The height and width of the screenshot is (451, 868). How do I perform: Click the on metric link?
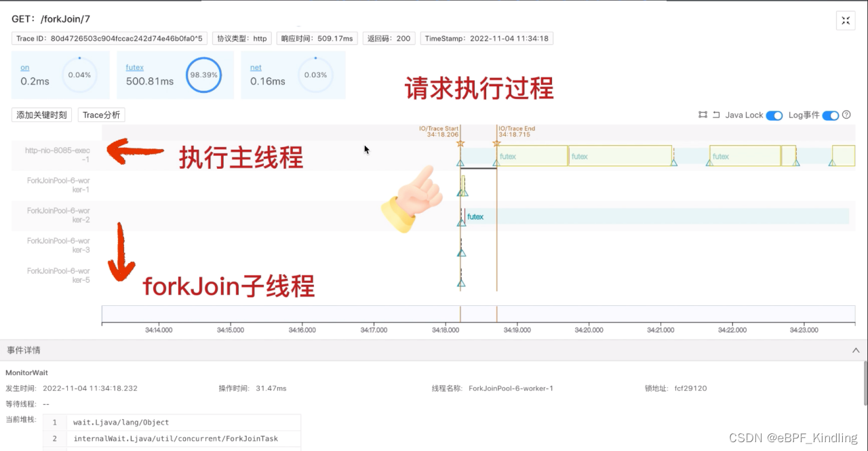(24, 67)
